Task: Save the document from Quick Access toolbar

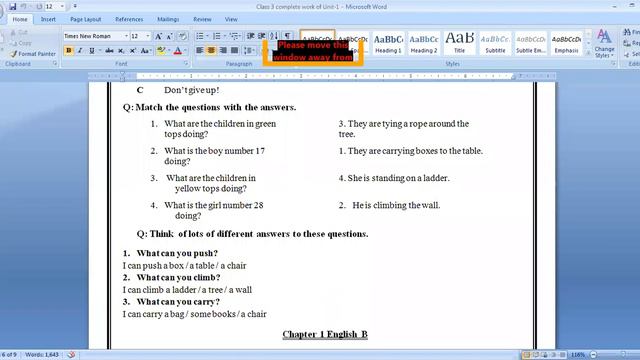Action: [x=13, y=7]
